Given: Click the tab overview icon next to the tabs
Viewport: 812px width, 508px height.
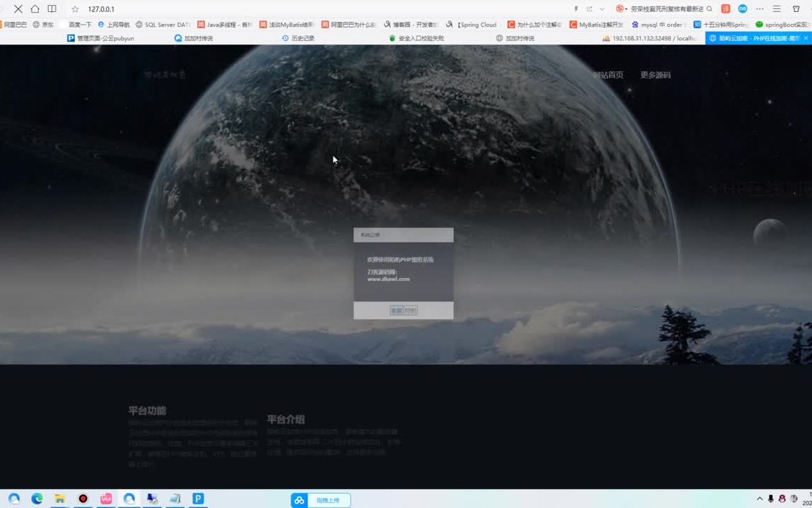Looking at the screenshot, I should pyautogui.click(x=51, y=9).
